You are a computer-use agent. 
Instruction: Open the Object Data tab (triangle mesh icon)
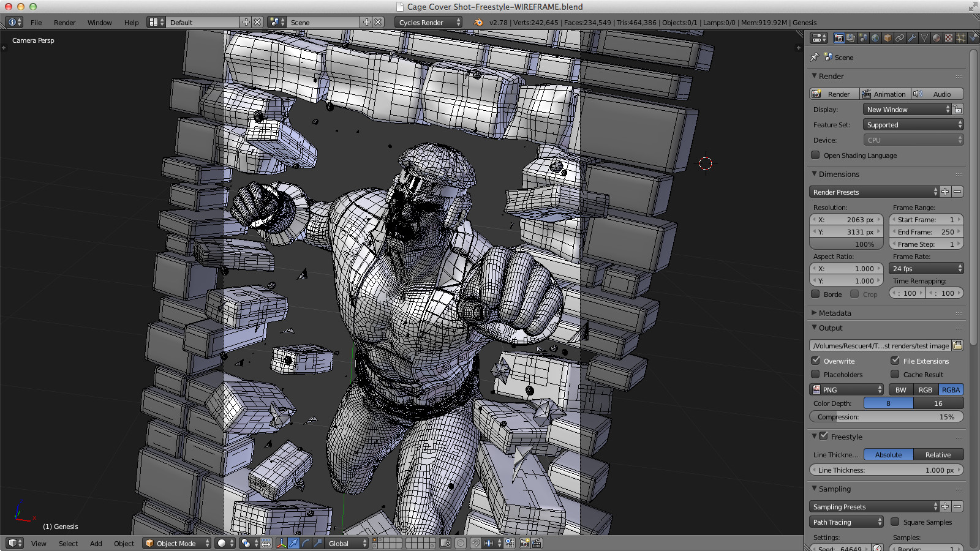tap(924, 38)
